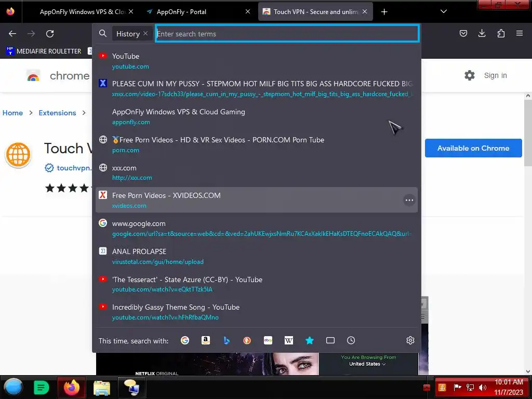Close the Touch VPN tab

365,11
